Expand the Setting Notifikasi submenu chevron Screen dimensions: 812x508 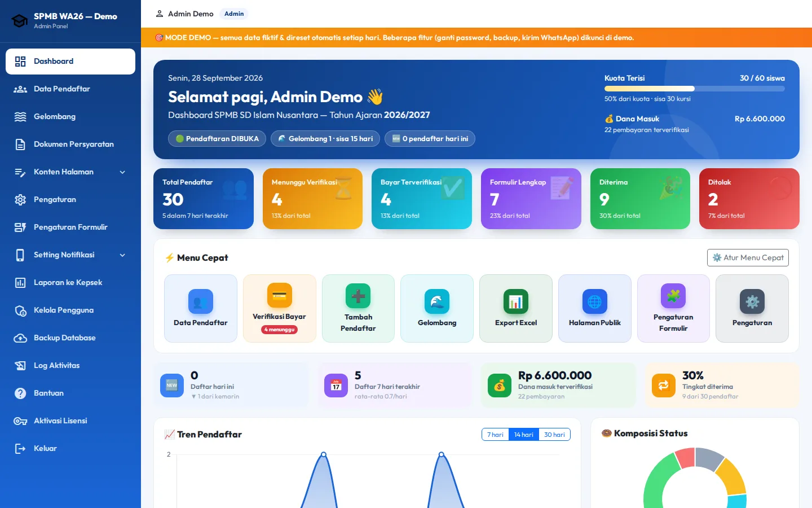click(122, 255)
